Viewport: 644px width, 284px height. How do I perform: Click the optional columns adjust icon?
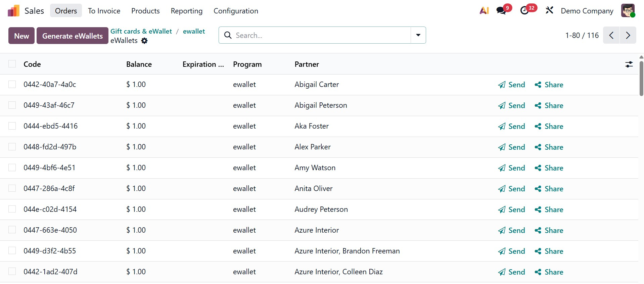point(629,64)
